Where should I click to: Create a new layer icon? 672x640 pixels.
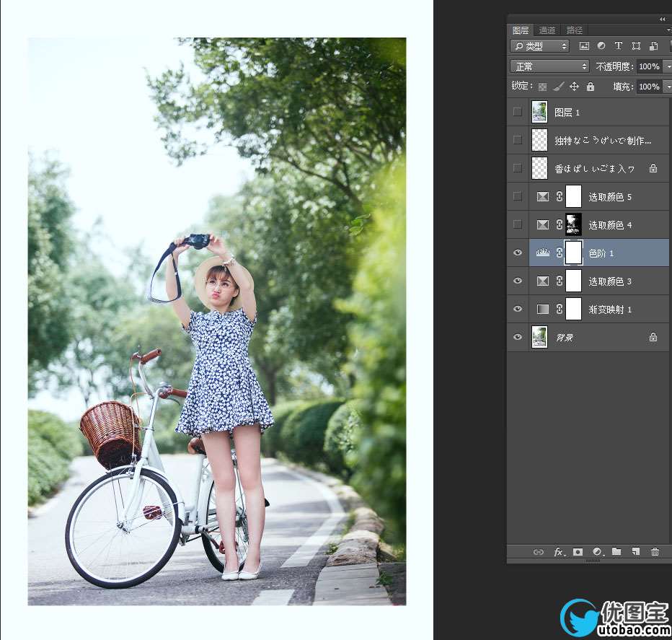(635, 552)
